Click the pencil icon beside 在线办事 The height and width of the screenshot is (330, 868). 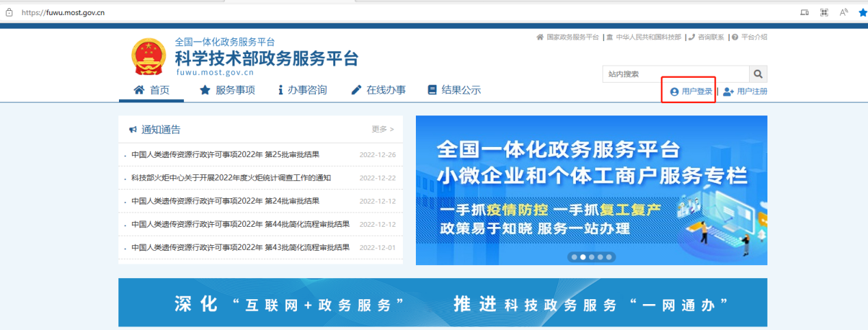[x=356, y=90]
